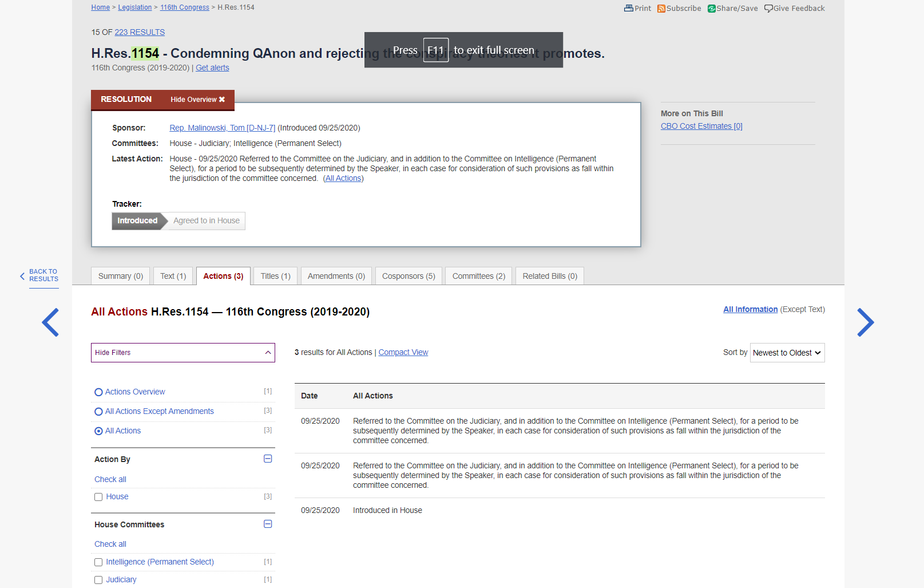Viewport: 924px width, 588px height.
Task: Click the Give Feedback speech bubble icon
Action: pos(768,9)
